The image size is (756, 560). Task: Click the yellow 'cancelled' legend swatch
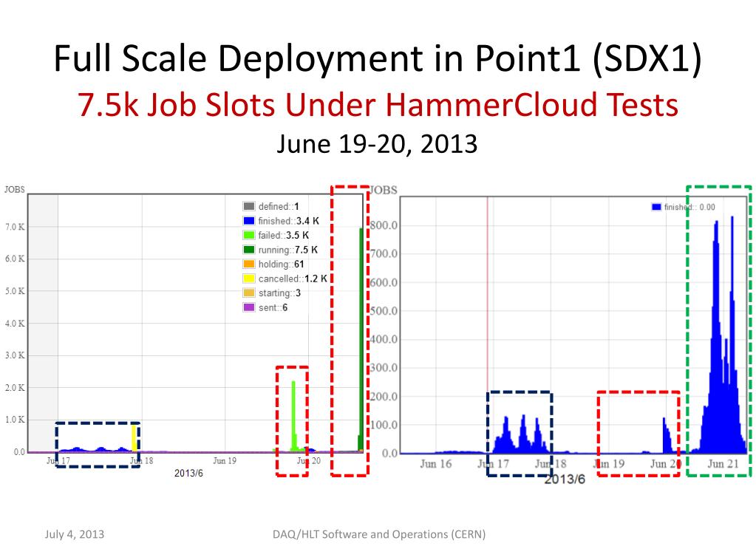coord(249,279)
